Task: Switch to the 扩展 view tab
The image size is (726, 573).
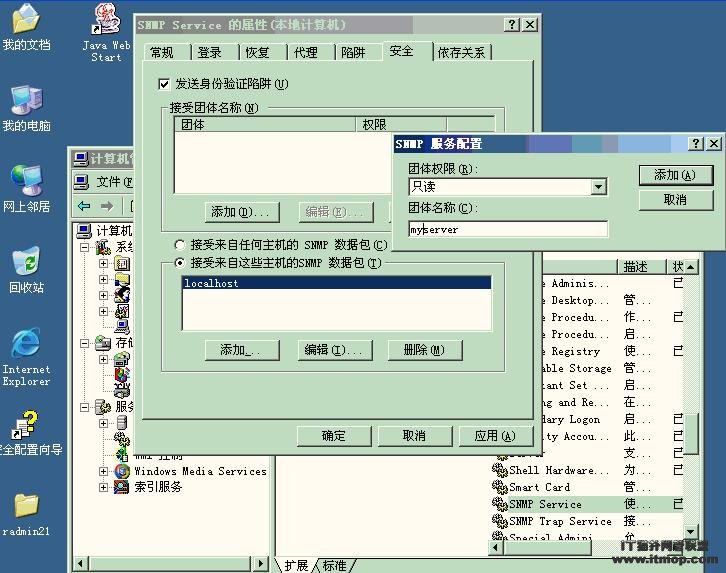Action: [x=296, y=566]
